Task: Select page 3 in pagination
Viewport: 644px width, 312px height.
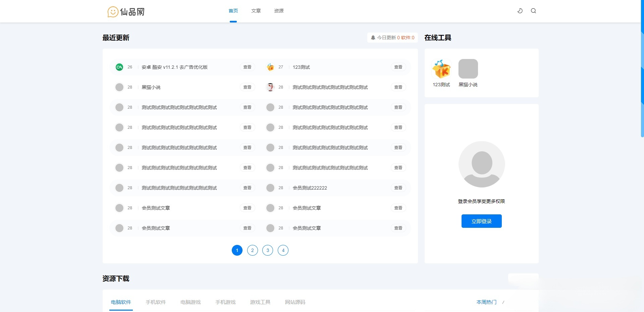Action: click(x=268, y=250)
